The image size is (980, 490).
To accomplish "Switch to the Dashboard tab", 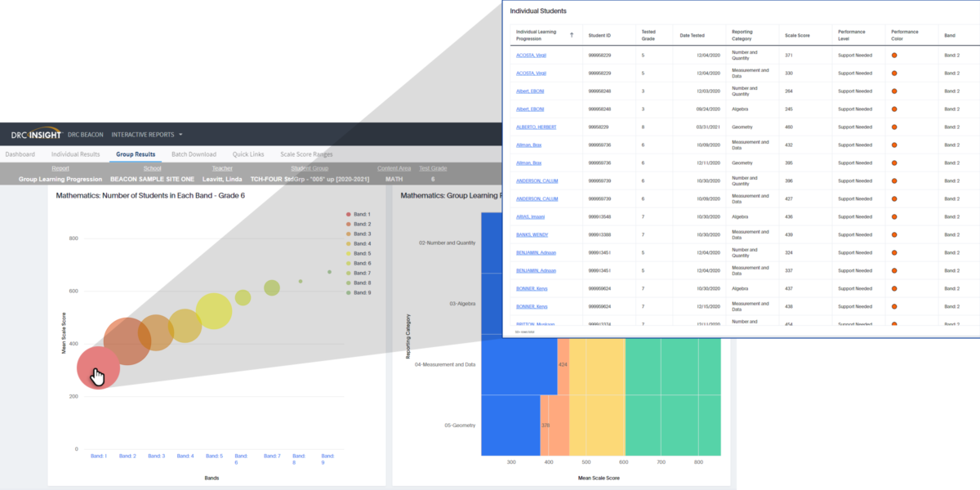I will tap(20, 154).
